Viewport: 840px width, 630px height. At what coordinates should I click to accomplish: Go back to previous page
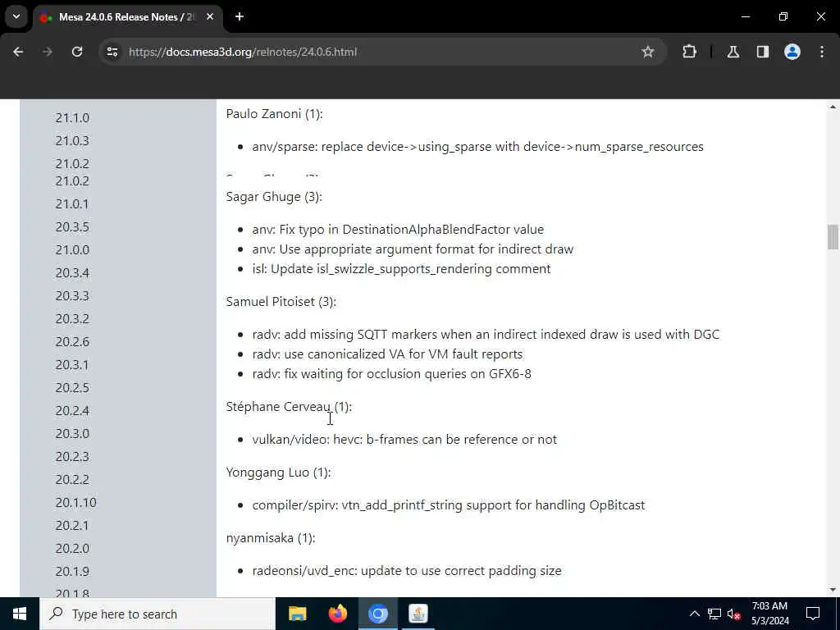coord(18,52)
